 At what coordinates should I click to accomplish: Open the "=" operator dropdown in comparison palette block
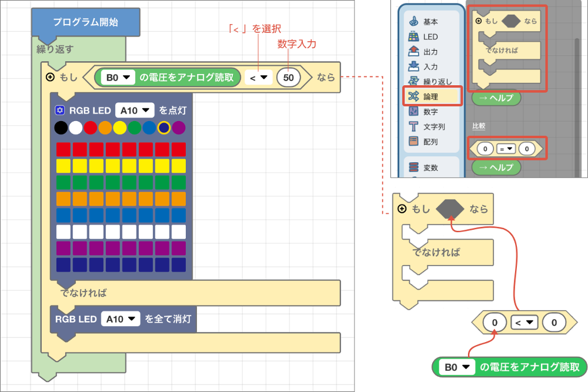point(506,149)
